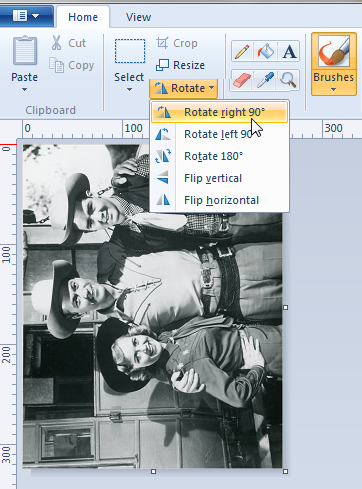Choose Rotate 180° menu item
Screen dimensions: 362x489
(219, 156)
